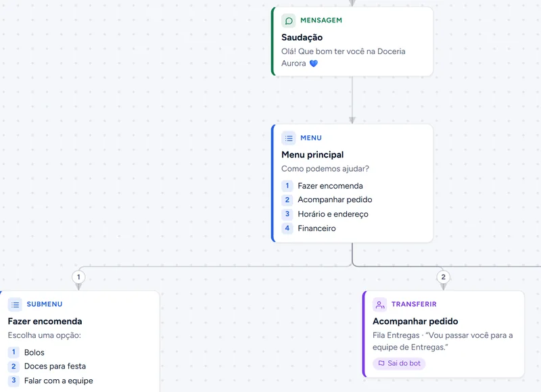The image size is (541, 392).
Task: Click the TRANSFERIR type label
Action: pos(414,304)
